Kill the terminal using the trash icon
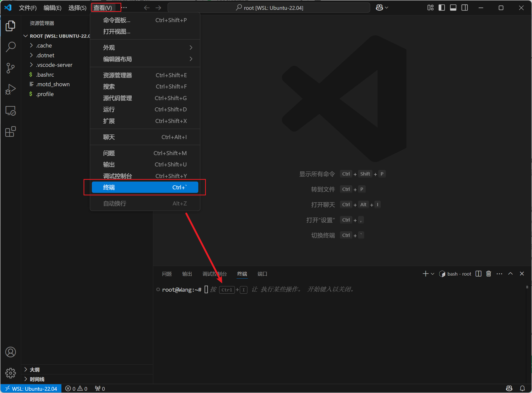 pyautogui.click(x=488, y=274)
